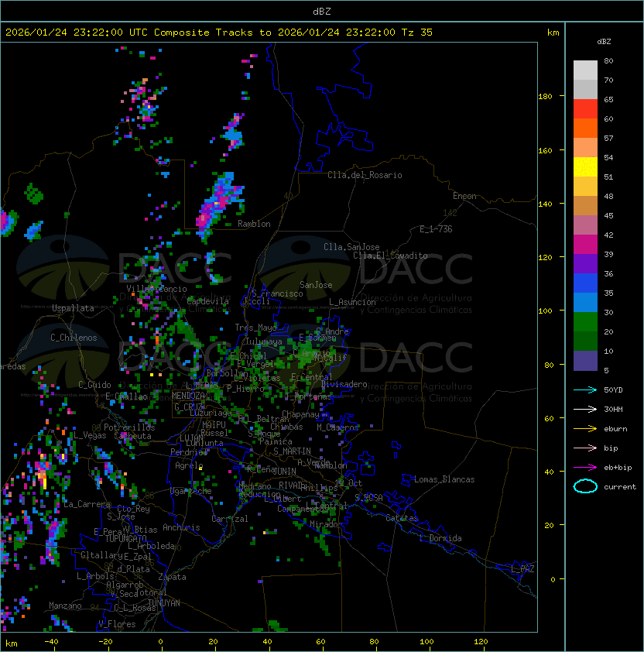Select the light gray 70-80 dBZ swatch
The image size is (644, 652).
coord(585,70)
